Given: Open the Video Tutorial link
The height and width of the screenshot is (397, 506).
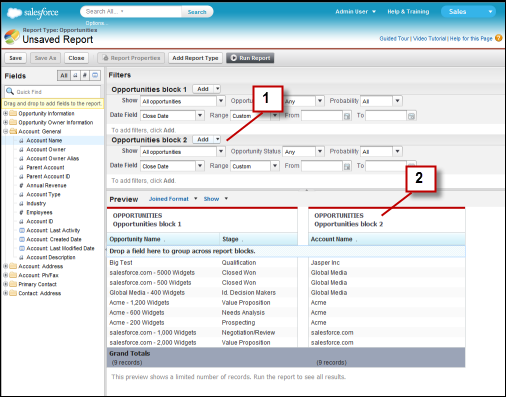Looking at the screenshot, I should (x=429, y=39).
